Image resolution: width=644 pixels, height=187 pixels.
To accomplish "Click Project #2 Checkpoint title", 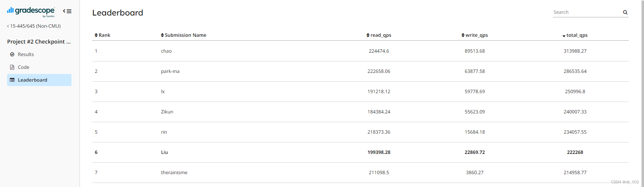I will (39, 42).
